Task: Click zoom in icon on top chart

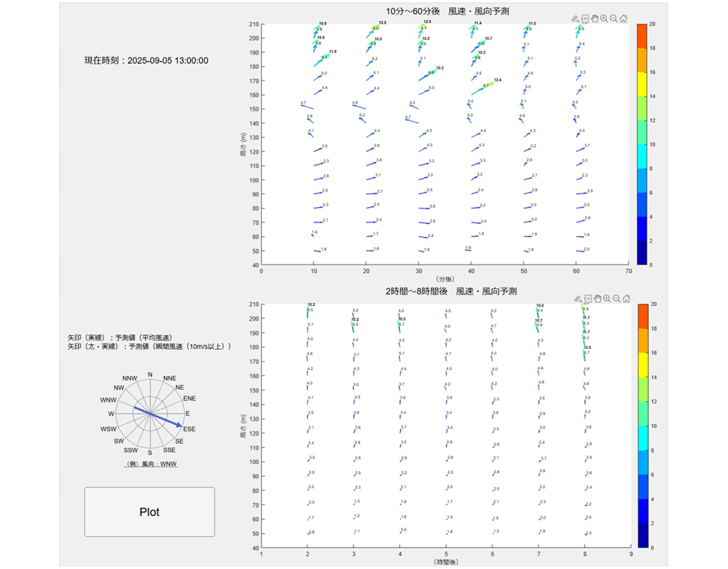Action: 605,18
